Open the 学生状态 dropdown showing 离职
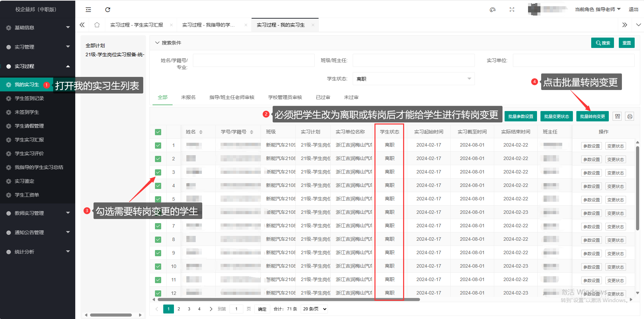 [x=413, y=79]
